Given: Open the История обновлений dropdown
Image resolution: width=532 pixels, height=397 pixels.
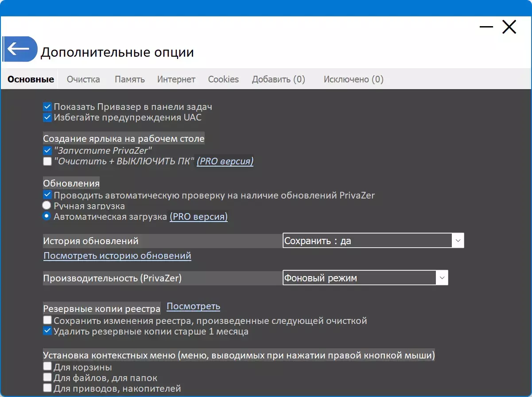Looking at the screenshot, I should click(x=458, y=240).
